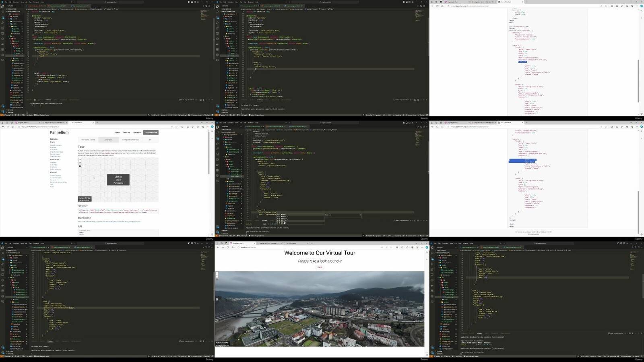
Task: Toggle fullscreen on the Pannellum docs panorama viewer
Action: 80,166
